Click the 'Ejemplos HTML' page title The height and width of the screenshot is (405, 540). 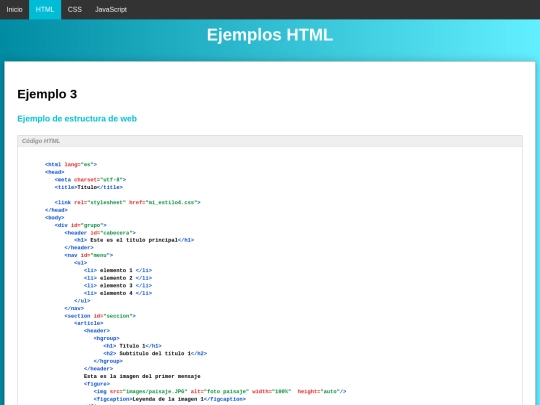[x=270, y=35]
